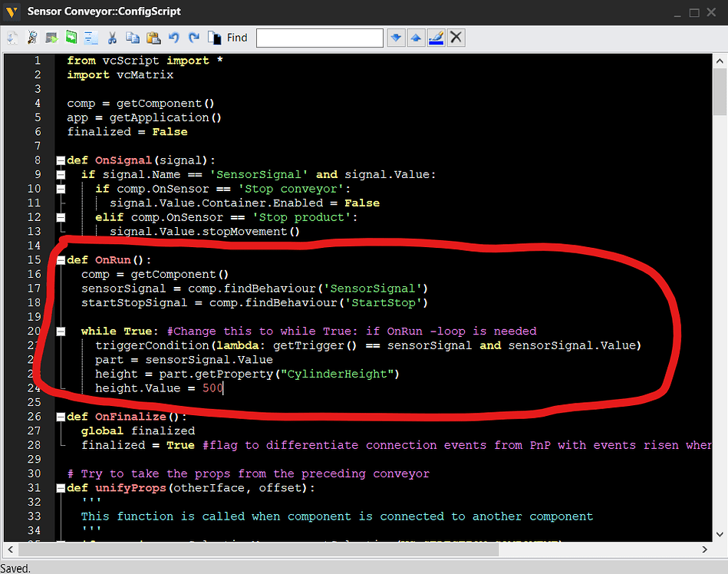Clear the search with X icon

pyautogui.click(x=456, y=38)
